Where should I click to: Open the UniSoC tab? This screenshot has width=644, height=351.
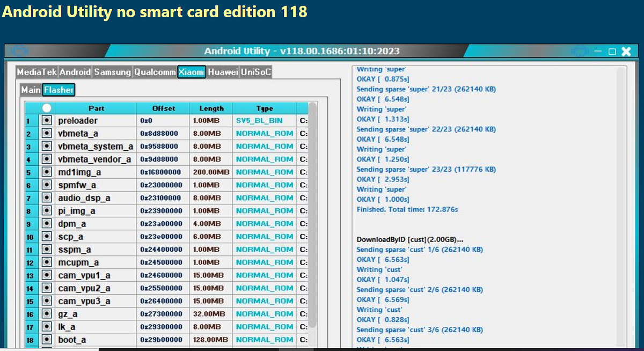[256, 72]
